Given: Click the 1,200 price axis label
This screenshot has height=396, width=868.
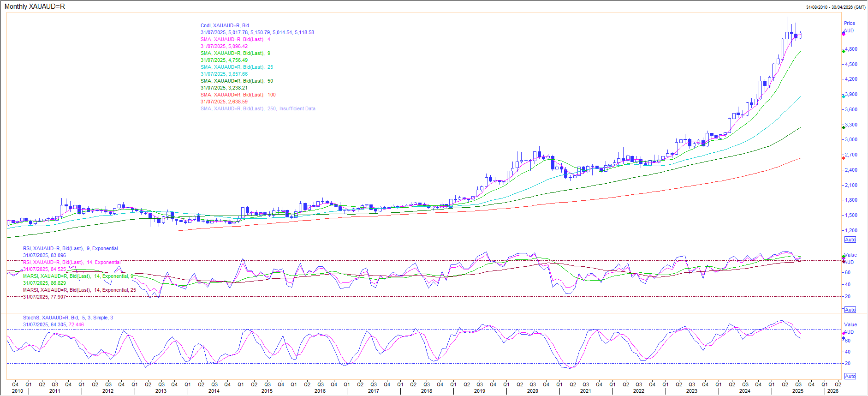Looking at the screenshot, I should [x=851, y=230].
